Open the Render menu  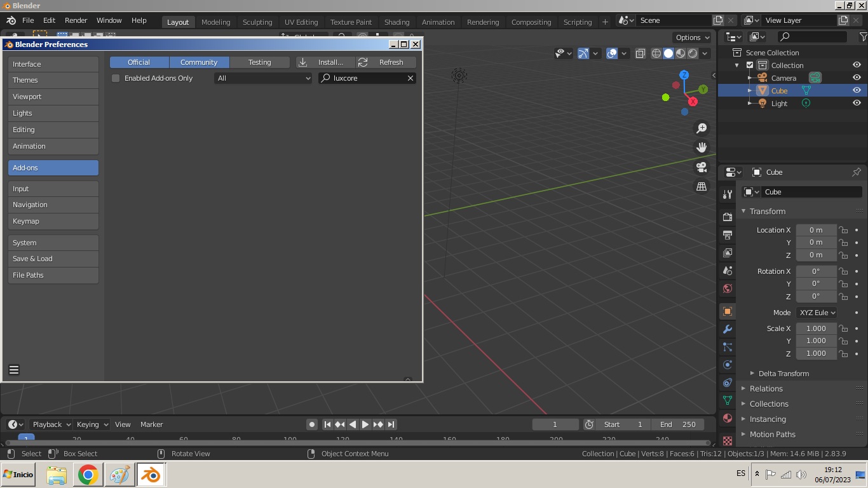76,20
